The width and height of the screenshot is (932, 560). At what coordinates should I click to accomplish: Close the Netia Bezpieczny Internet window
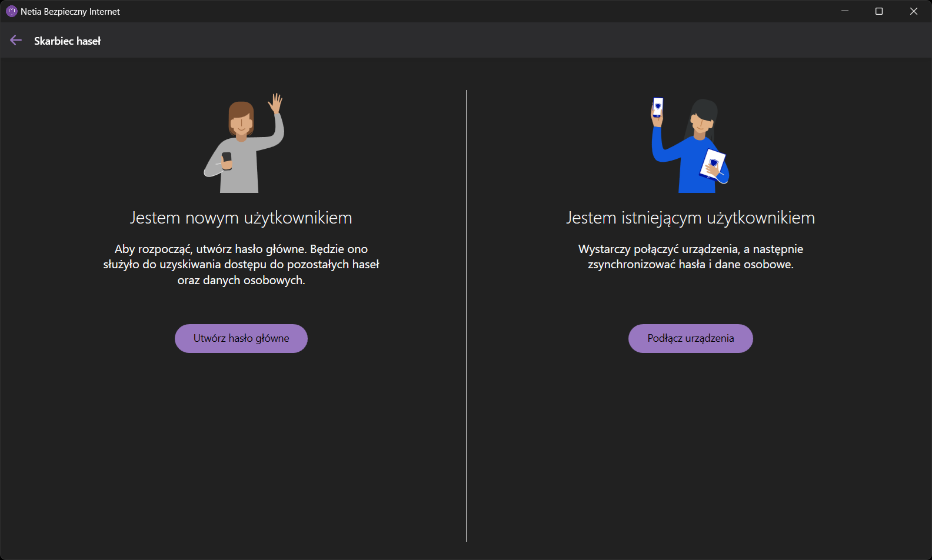pos(913,11)
